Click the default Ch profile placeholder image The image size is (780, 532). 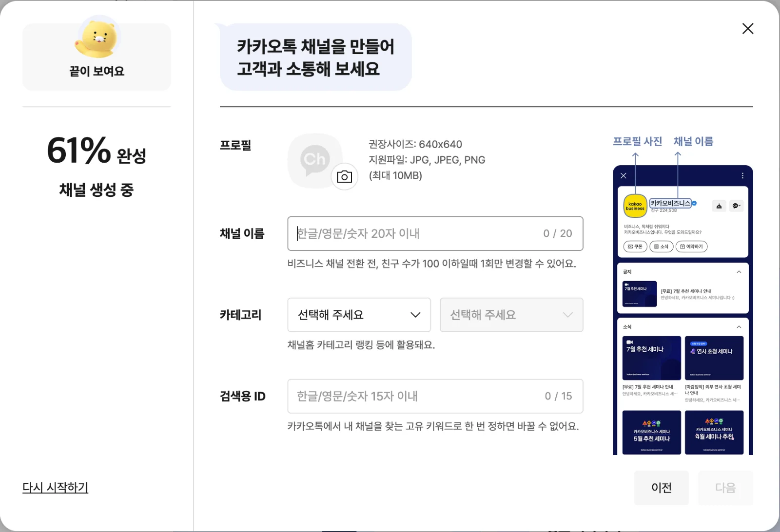pos(314,161)
